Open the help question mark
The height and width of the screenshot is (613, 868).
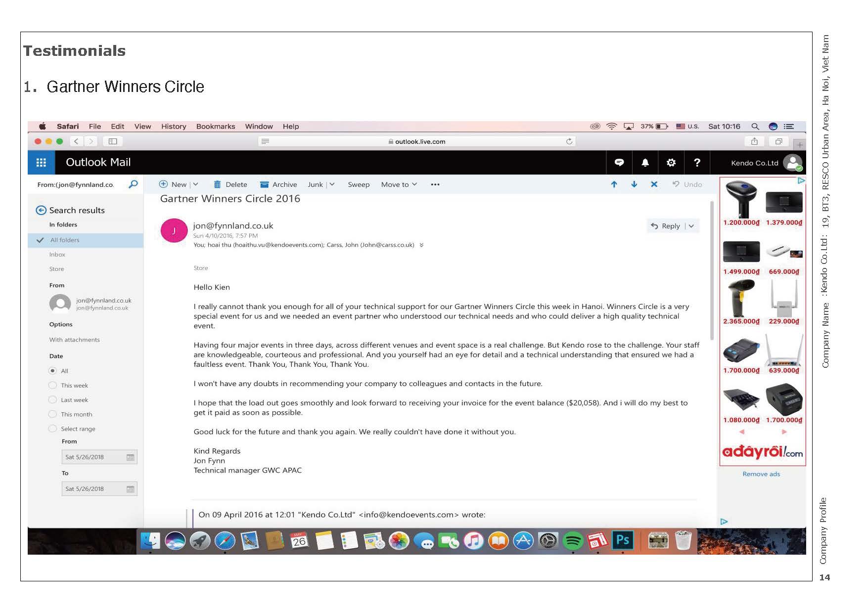pyautogui.click(x=697, y=163)
